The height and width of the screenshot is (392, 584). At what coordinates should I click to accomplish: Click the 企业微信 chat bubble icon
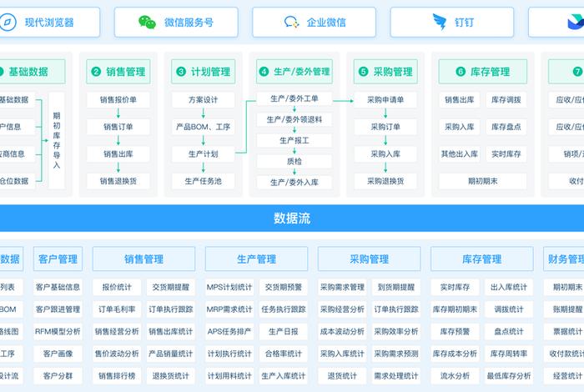coord(291,23)
